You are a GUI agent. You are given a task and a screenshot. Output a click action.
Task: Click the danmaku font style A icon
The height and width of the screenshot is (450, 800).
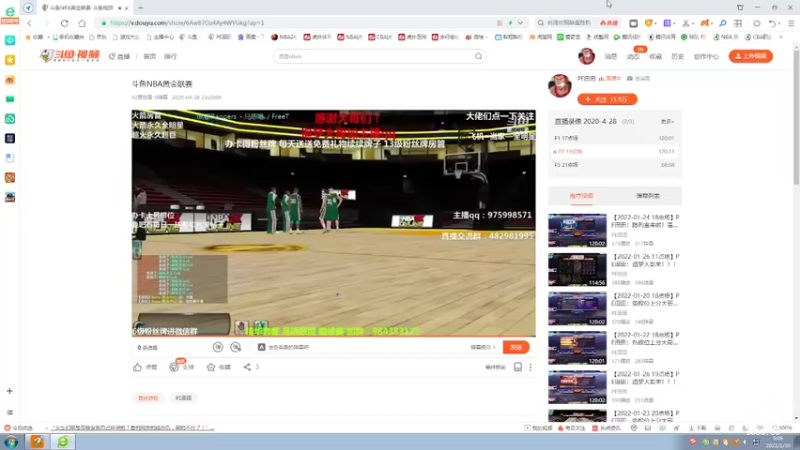(261, 347)
